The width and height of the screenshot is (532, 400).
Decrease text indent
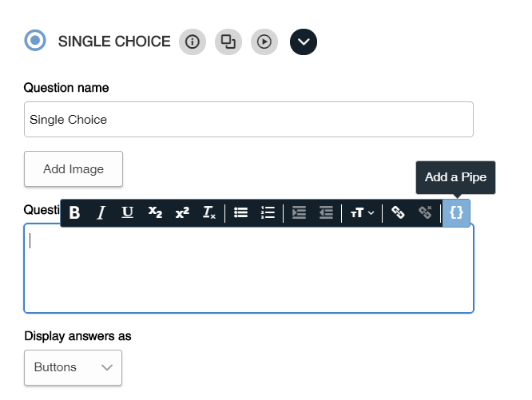[326, 212]
